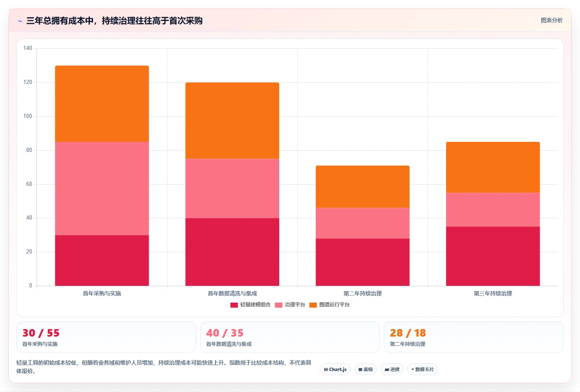
Task: Click the stat card value 28 / 18
Action: click(408, 333)
